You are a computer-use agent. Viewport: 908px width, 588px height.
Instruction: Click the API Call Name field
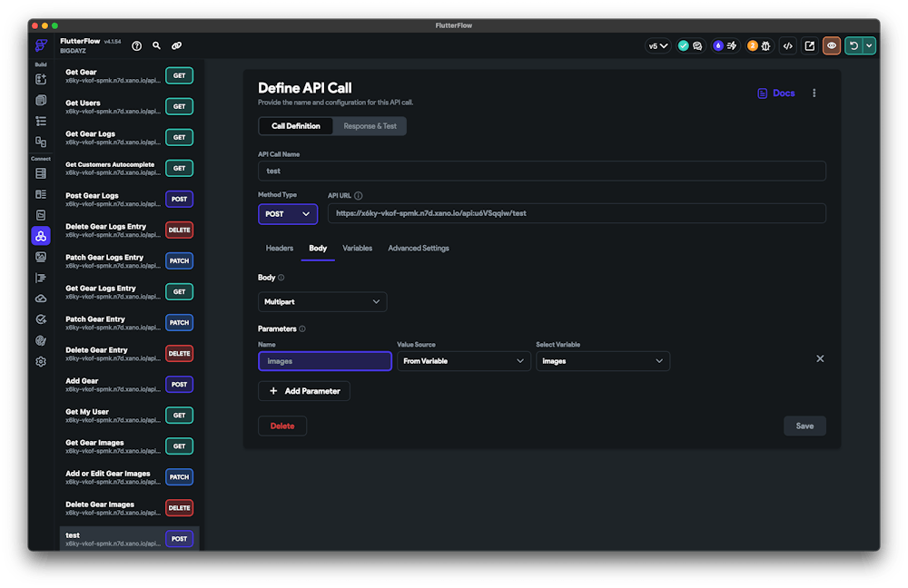(541, 171)
